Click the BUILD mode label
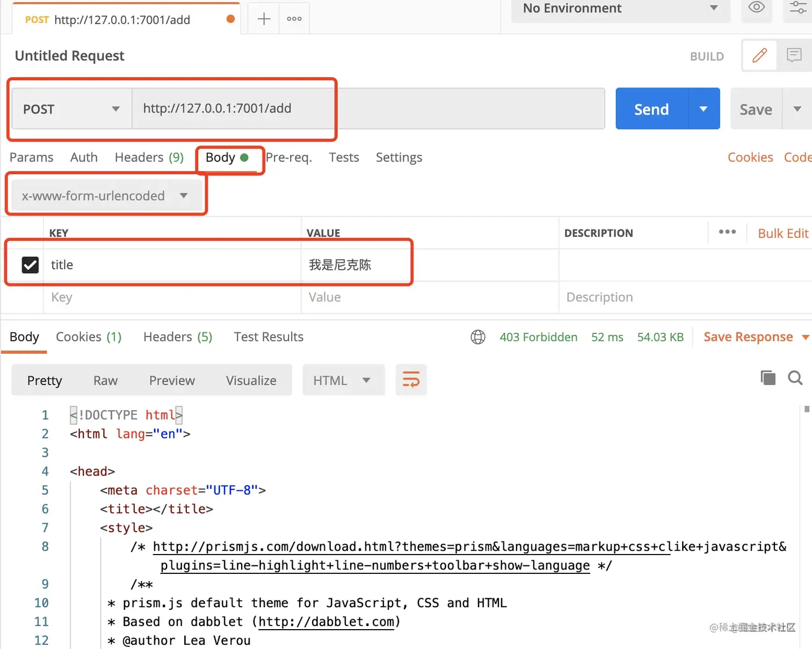This screenshot has width=812, height=649. click(707, 56)
